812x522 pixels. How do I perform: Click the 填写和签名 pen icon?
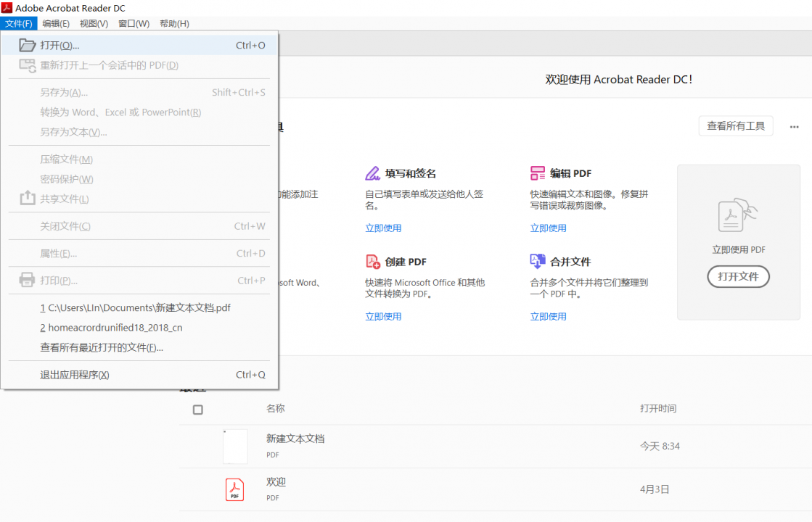click(372, 173)
